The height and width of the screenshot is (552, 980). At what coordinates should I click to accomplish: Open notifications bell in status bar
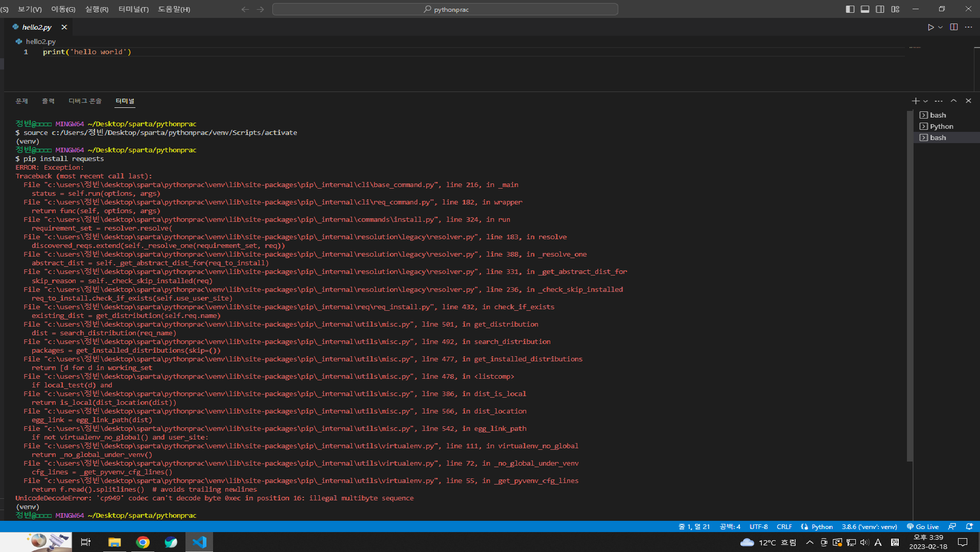click(x=969, y=527)
